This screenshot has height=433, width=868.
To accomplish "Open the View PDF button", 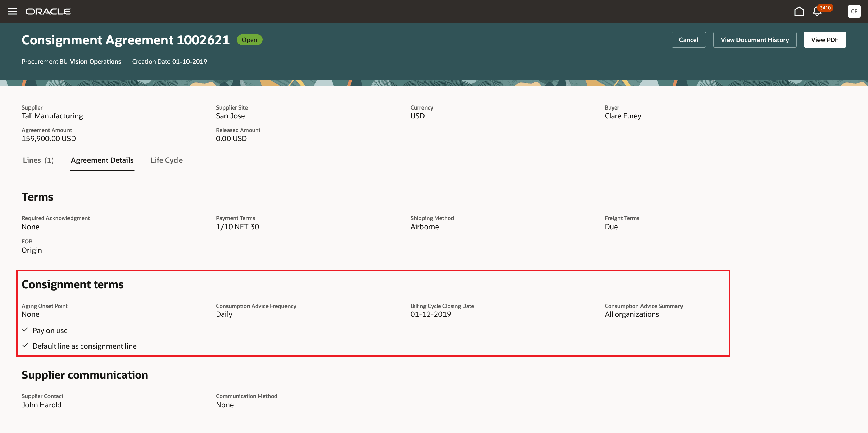I will (825, 40).
